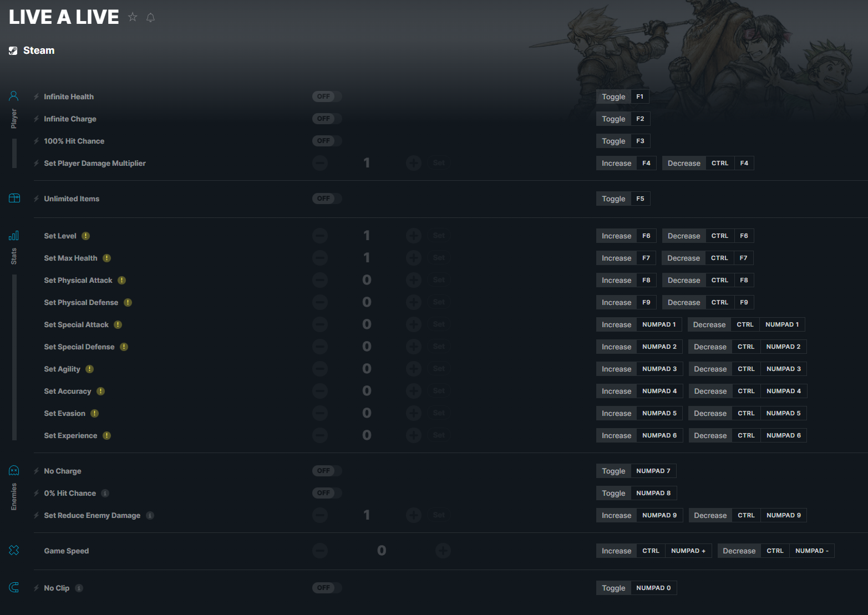Click warning icon next to Set Level
Image resolution: width=868 pixels, height=615 pixels.
85,236
